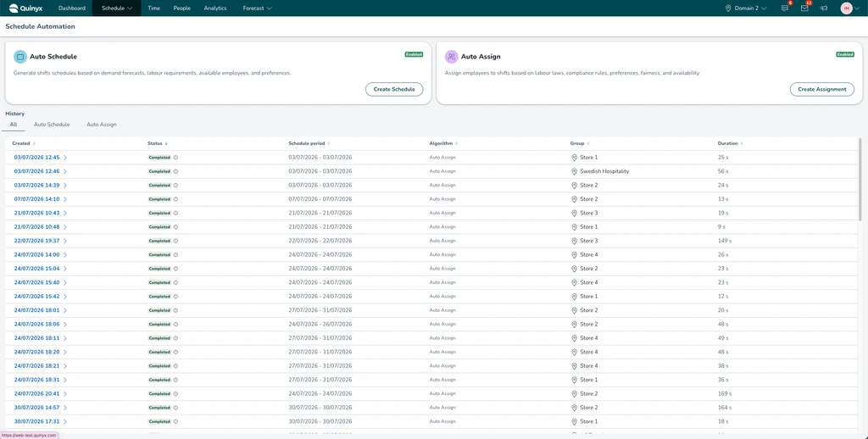Click the Enabled badge on Auto Assign card
This screenshot has height=439, width=868.
click(x=845, y=54)
